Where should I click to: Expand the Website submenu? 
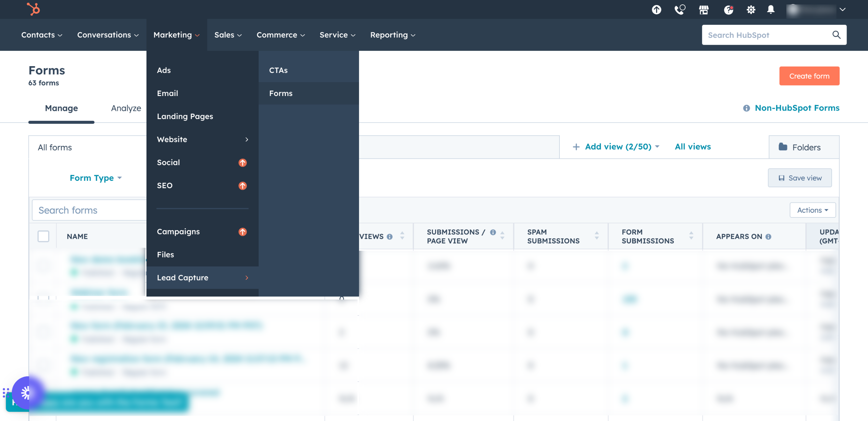click(202, 139)
